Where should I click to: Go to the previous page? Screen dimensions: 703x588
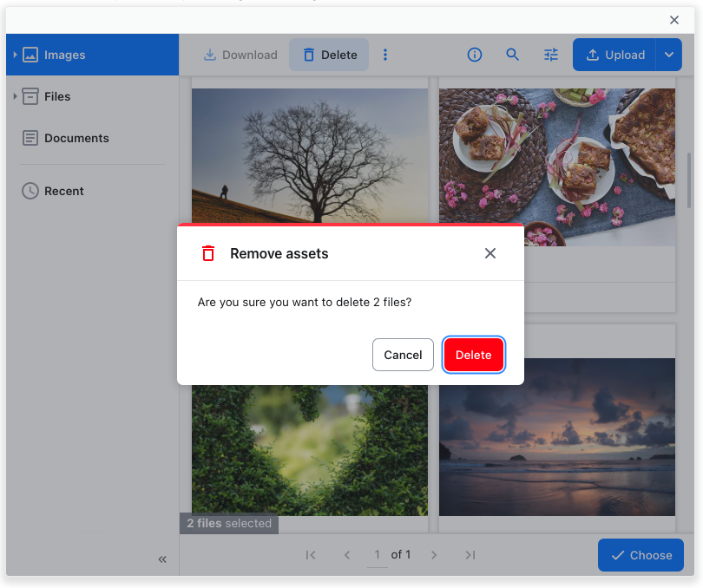(x=347, y=555)
